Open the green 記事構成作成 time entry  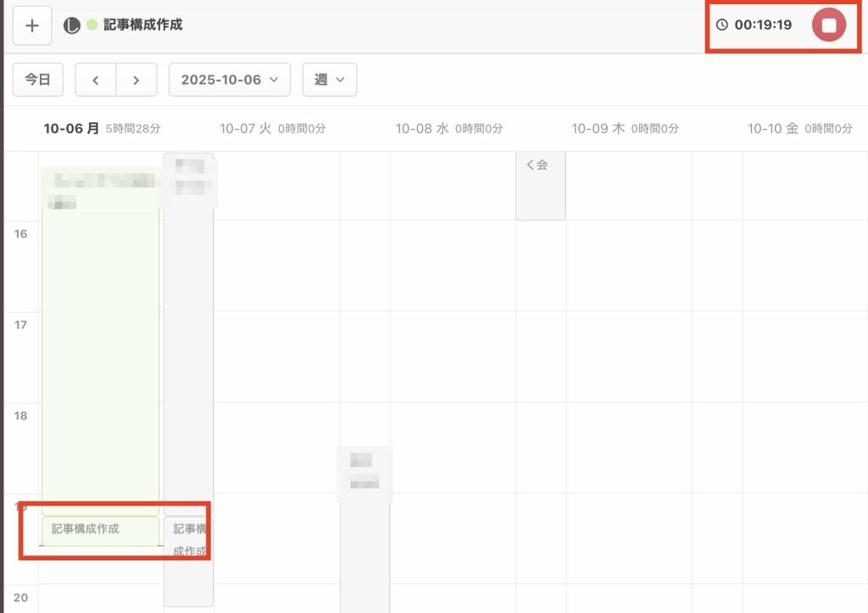100,531
